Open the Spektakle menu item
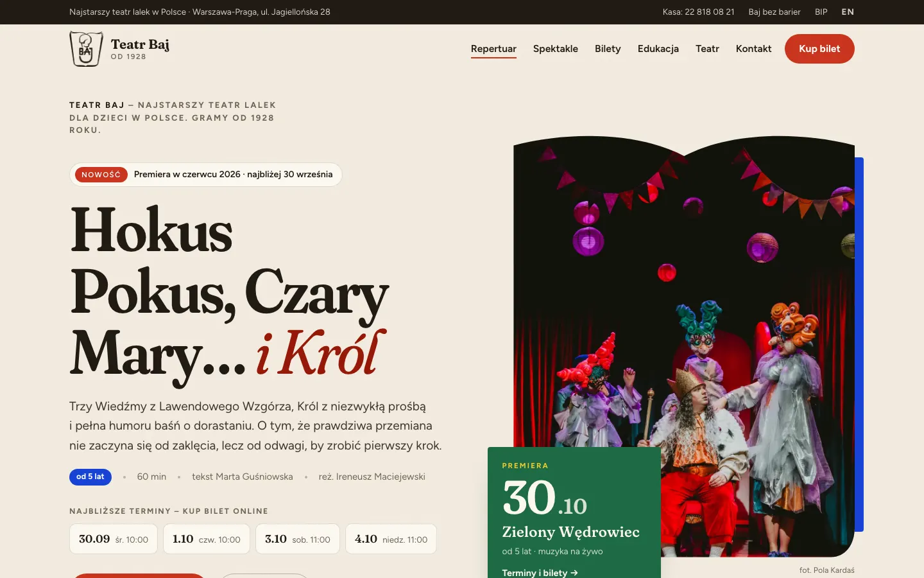 [556, 49]
